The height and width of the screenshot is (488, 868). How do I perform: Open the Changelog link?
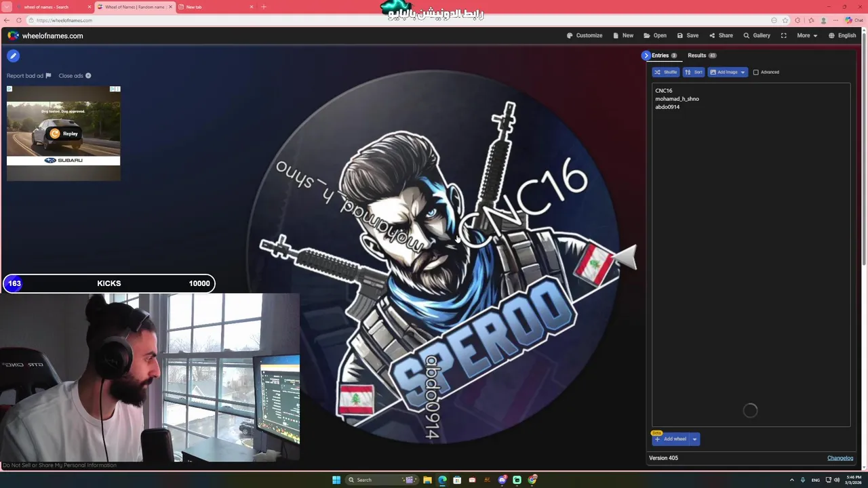pos(840,458)
